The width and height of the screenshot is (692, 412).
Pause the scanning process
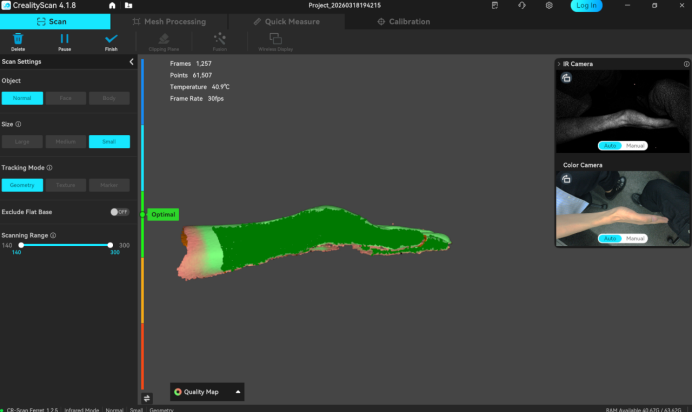coord(64,40)
